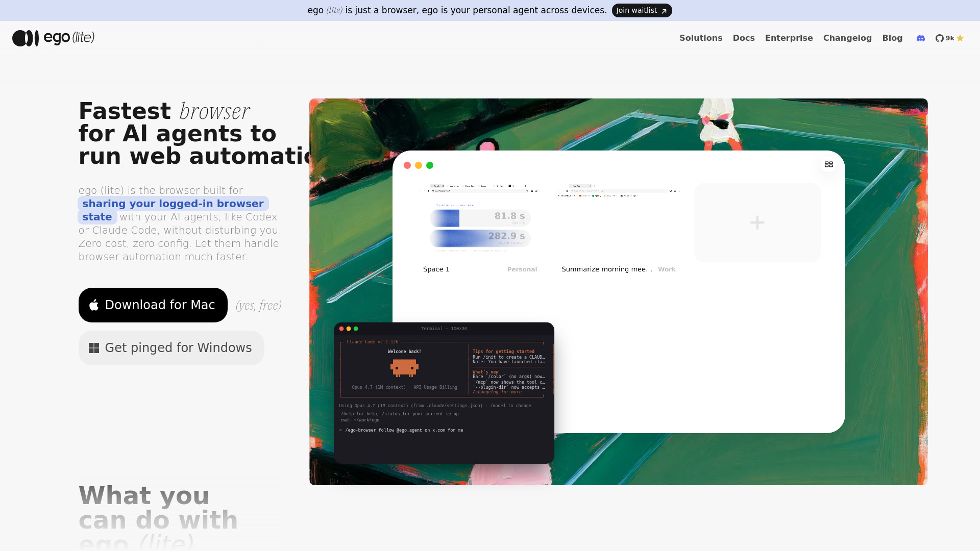This screenshot has width=980, height=551.
Task: Click the 'Welcome back!' terminal text
Action: click(x=404, y=352)
